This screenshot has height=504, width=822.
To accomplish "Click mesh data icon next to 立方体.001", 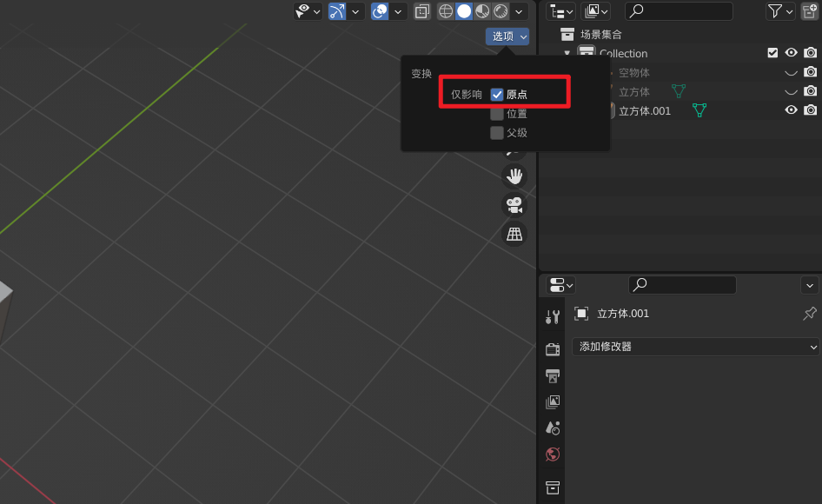I will coord(699,110).
